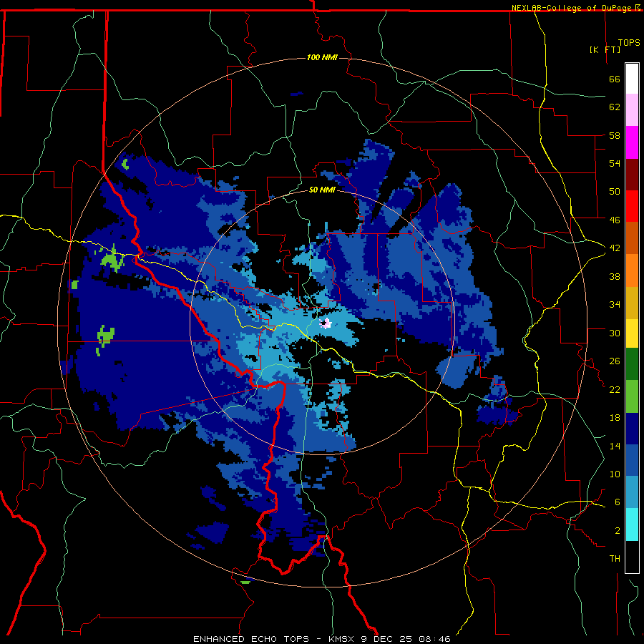Click the legend value '34'

pos(615,304)
